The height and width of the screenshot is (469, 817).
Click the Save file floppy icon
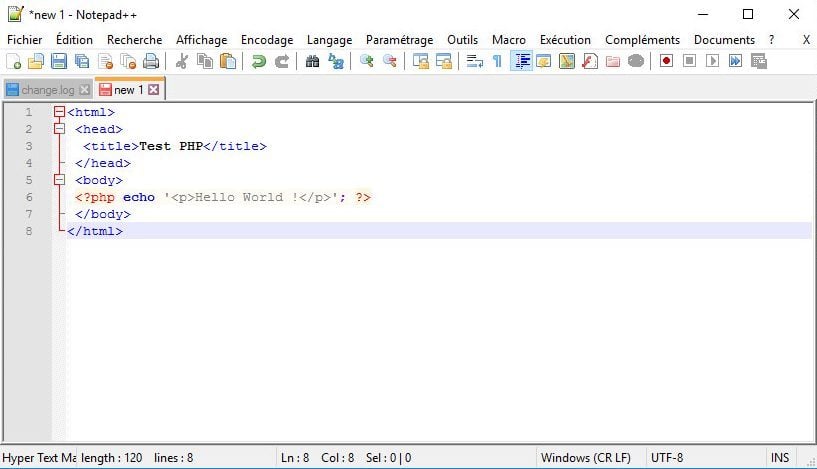58,61
